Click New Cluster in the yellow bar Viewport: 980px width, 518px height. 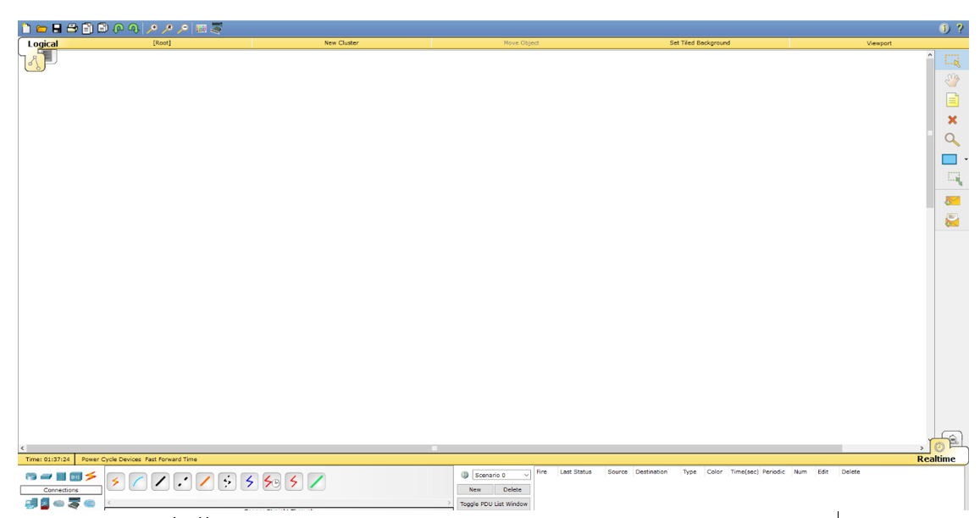(x=341, y=43)
